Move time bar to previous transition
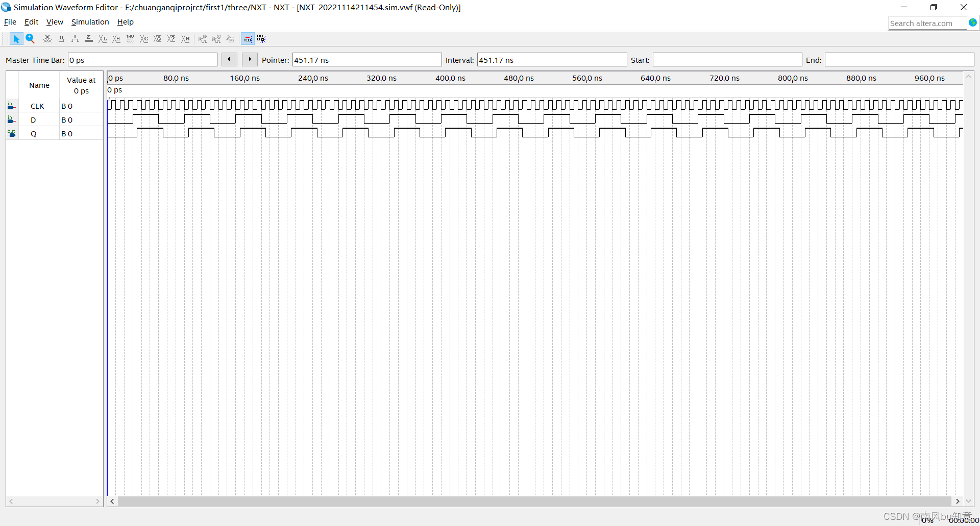The image size is (980, 526). pos(229,60)
